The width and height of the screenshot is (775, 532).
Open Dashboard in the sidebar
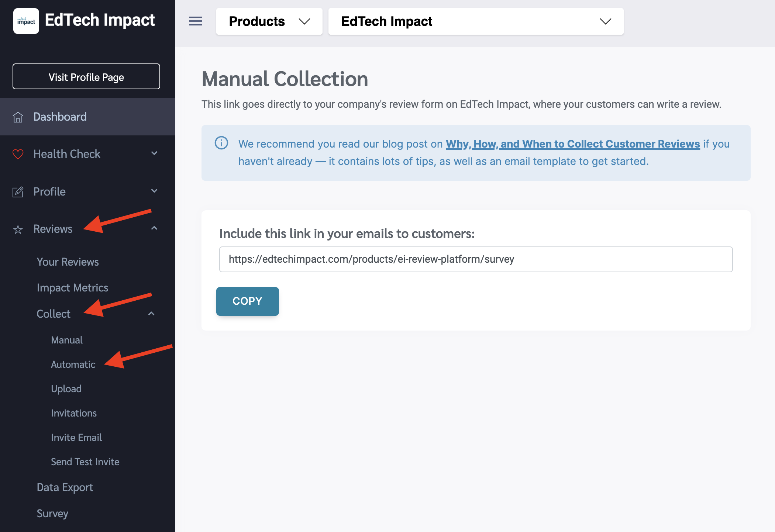point(87,117)
